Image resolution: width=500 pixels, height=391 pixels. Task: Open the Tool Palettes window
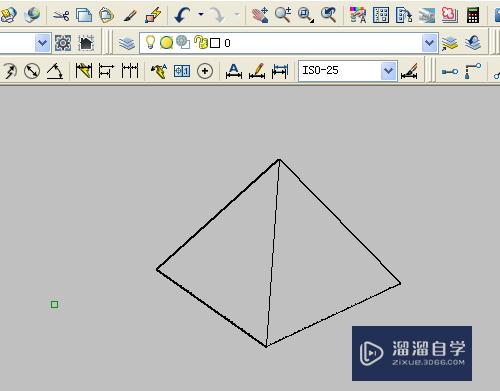coord(404,15)
